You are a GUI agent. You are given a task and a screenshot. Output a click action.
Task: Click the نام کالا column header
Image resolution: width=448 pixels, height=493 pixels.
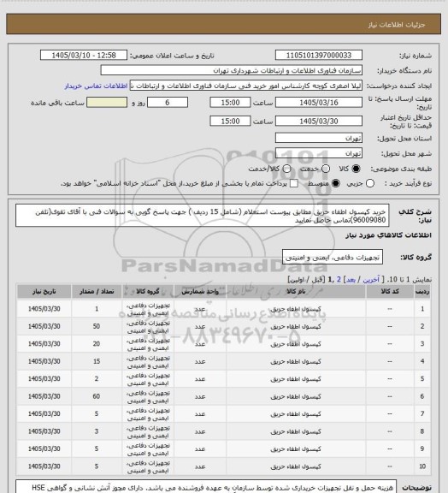pos(296,292)
